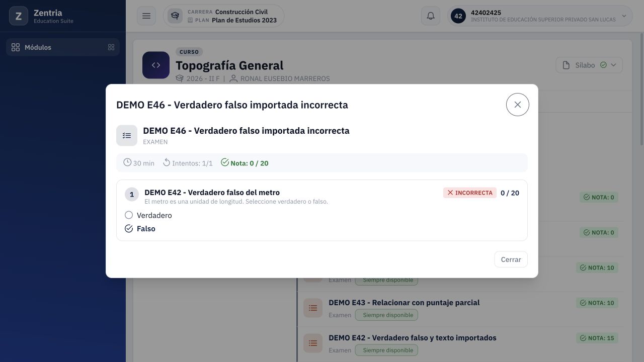The width and height of the screenshot is (644, 362).
Task: Click question number 1 badge
Action: coord(132,195)
